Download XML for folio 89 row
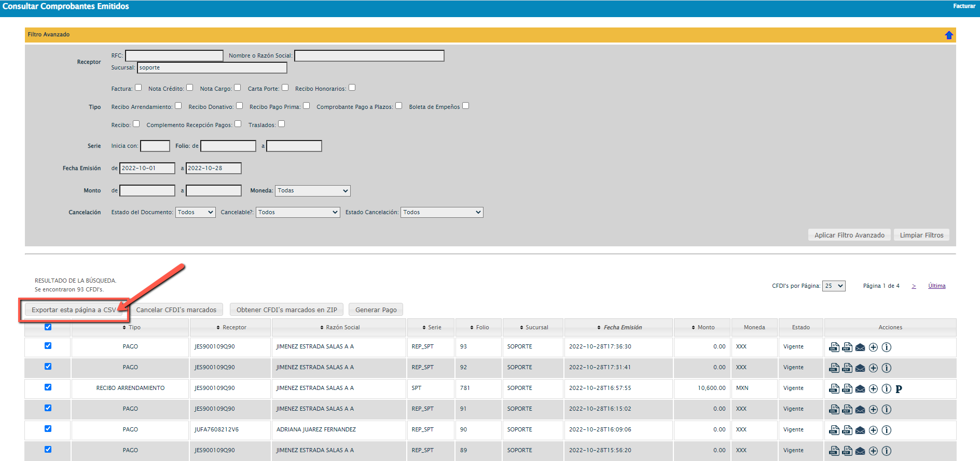 point(834,451)
